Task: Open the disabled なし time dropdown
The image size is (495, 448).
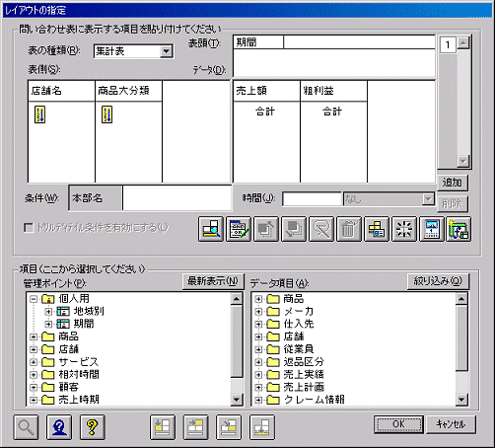Action: pyautogui.click(x=428, y=199)
